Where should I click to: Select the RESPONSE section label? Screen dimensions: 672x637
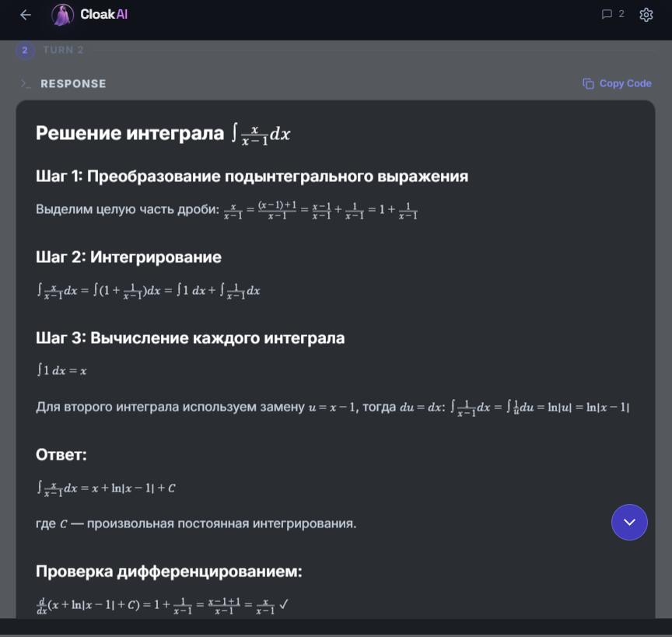tap(73, 83)
